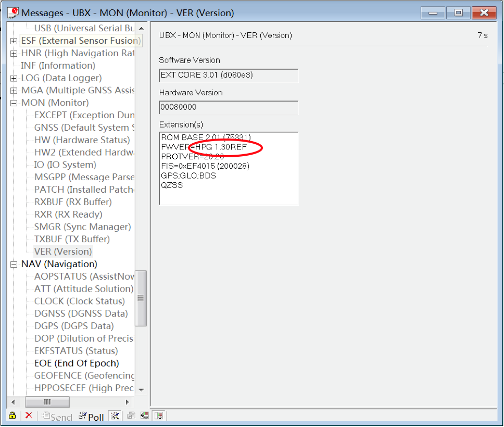Click the poll-settings icon right of Poll
This screenshot has height=427, width=504.
pyautogui.click(x=115, y=416)
